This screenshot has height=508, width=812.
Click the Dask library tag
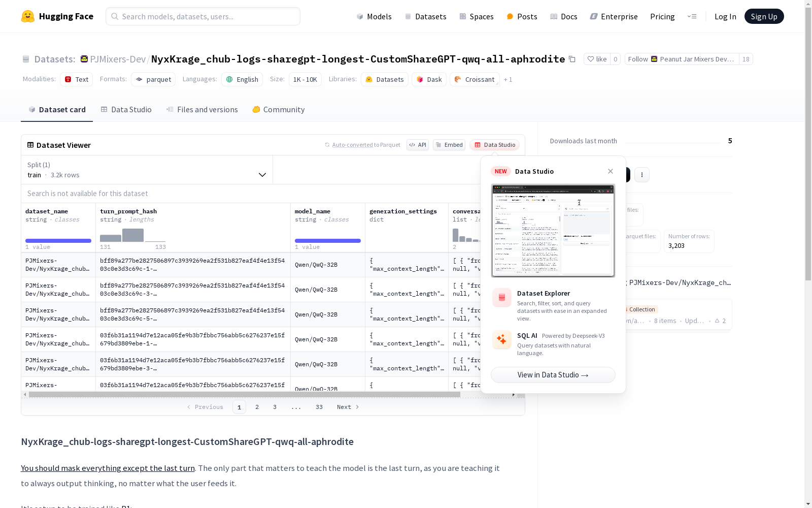click(429, 79)
